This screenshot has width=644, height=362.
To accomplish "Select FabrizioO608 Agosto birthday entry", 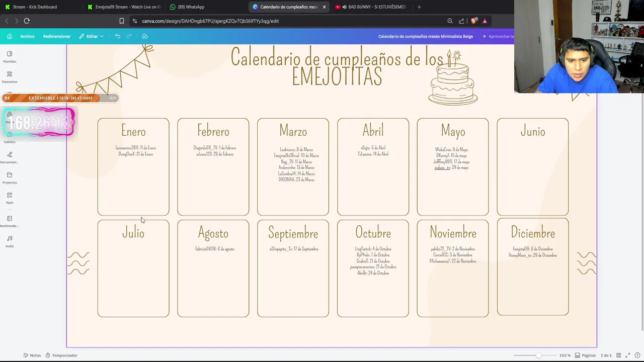I will point(214,249).
